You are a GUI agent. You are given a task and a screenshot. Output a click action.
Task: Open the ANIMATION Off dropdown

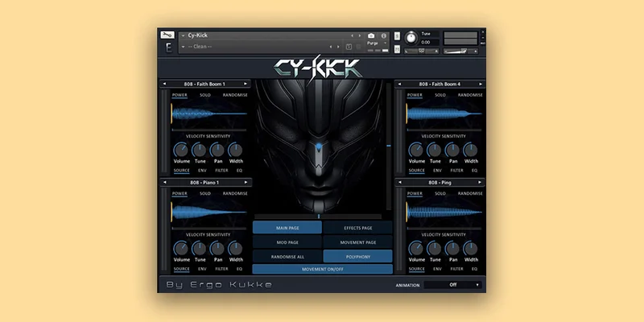(x=453, y=285)
